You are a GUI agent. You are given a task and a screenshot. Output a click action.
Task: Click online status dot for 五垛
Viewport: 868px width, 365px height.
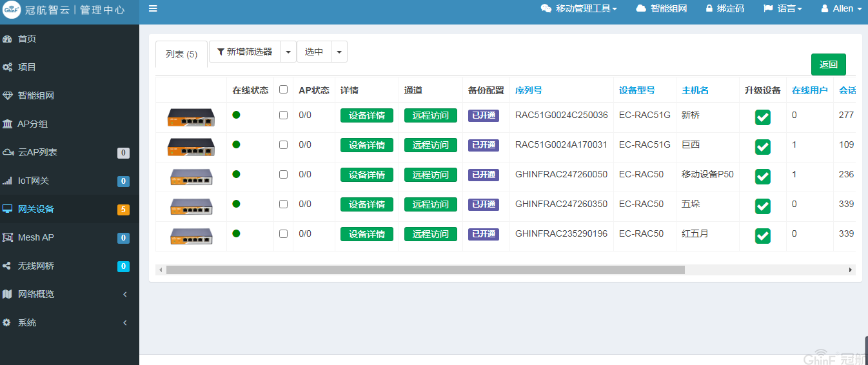click(236, 204)
